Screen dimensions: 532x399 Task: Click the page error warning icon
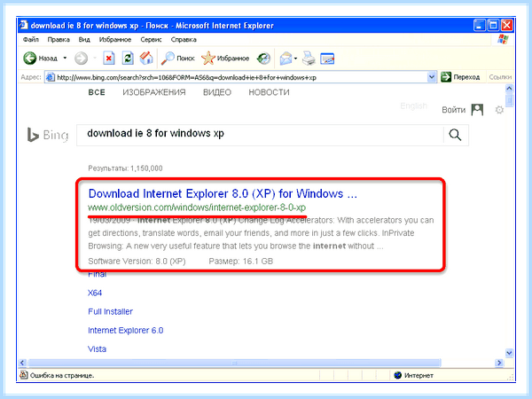click(23, 375)
